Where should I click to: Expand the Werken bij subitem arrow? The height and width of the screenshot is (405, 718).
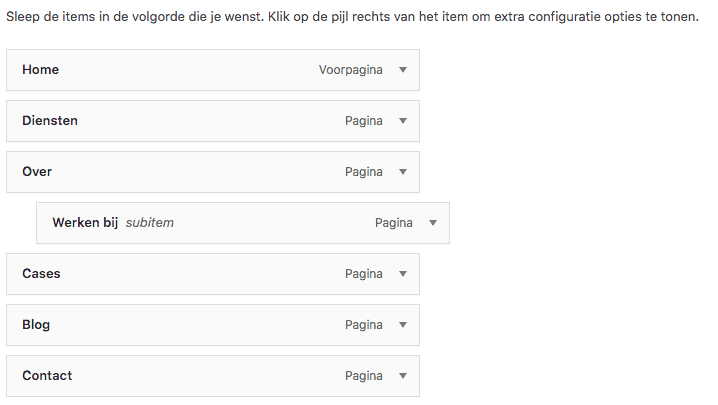[433, 223]
